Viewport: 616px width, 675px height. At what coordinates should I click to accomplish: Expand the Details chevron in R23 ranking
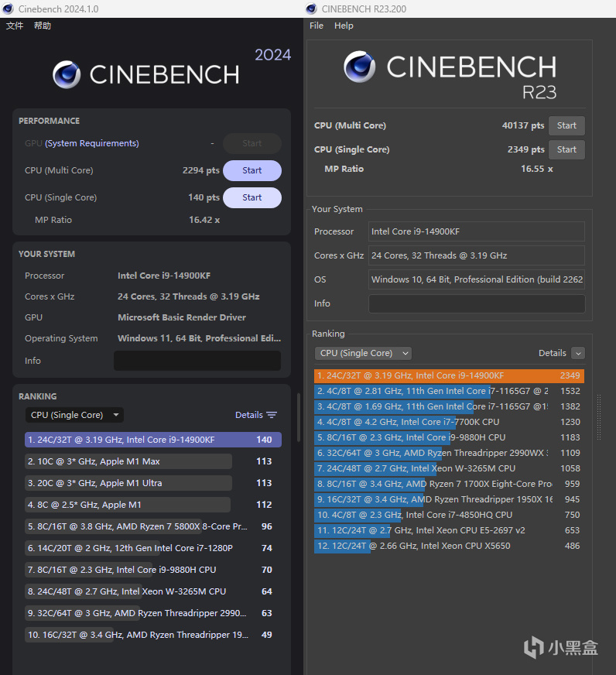click(x=578, y=354)
